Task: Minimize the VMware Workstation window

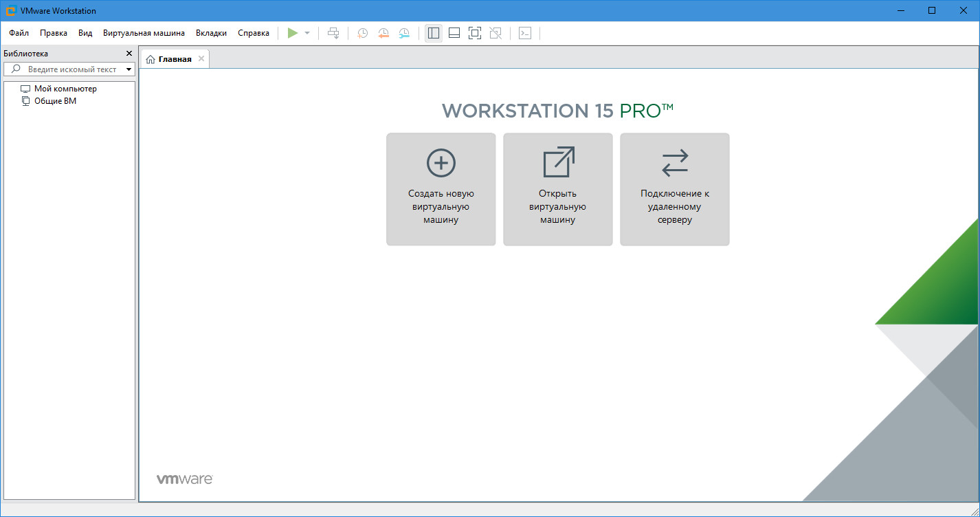Action: 900,10
